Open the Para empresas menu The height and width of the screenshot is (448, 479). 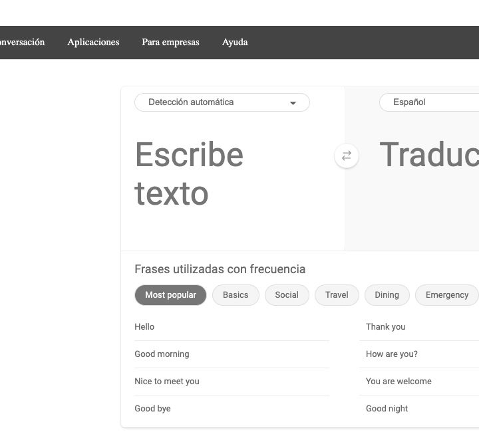pyautogui.click(x=170, y=42)
